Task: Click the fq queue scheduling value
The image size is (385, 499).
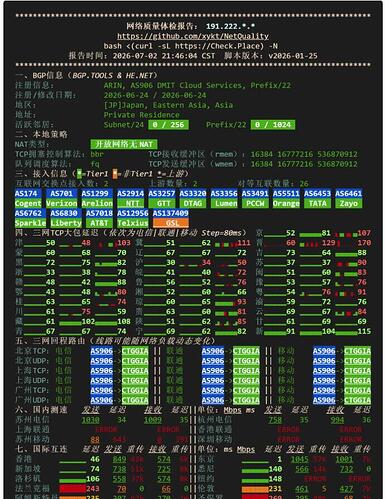Action: (95, 164)
